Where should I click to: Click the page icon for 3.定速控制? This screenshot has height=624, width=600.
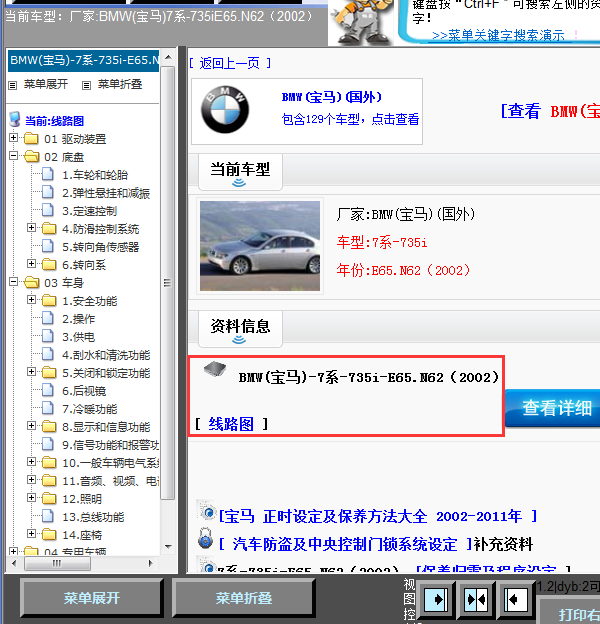click(x=48, y=210)
